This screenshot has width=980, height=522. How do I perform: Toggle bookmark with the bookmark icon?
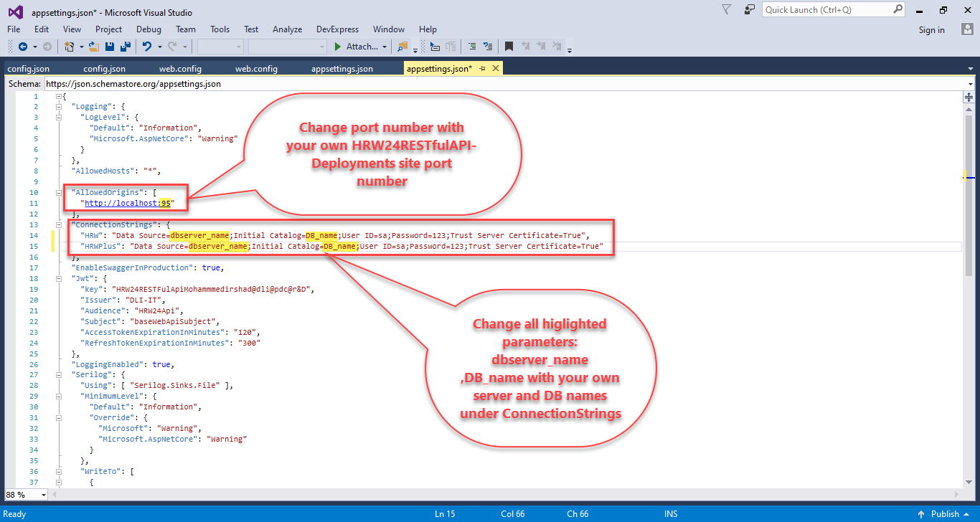click(x=509, y=47)
